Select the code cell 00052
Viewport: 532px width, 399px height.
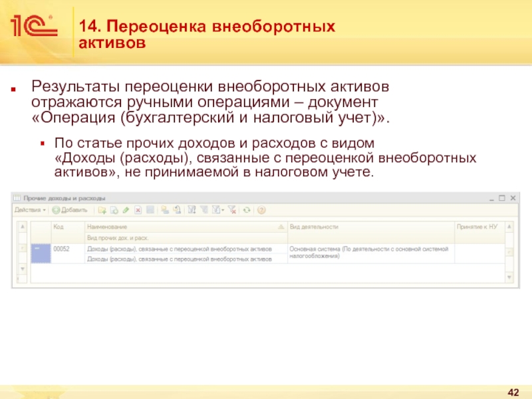68,253
